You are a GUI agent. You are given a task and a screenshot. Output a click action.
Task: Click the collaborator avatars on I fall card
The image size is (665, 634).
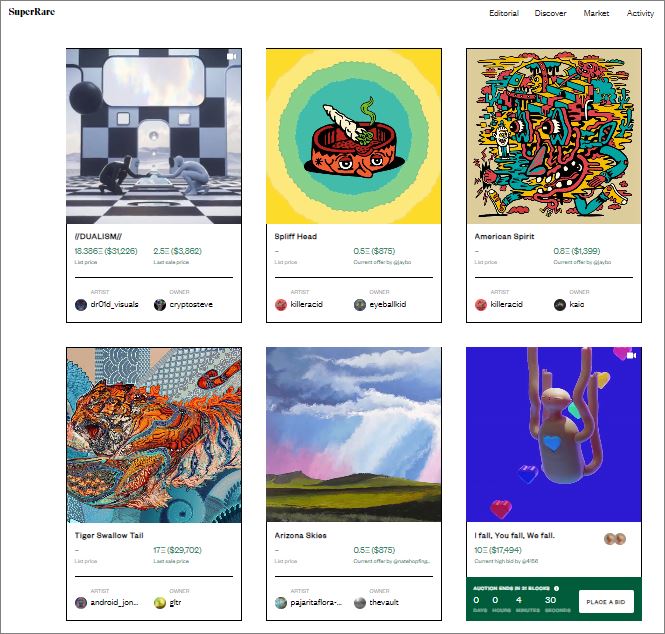point(615,539)
